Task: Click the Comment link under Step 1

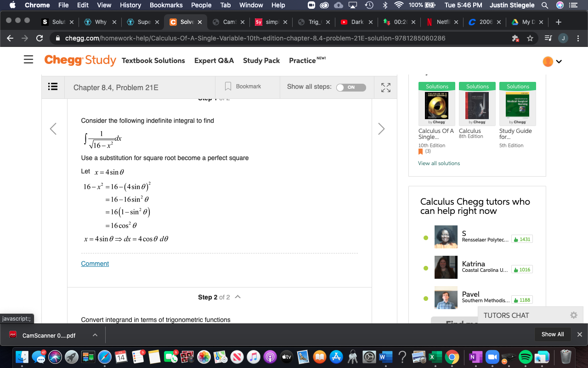Action: click(95, 263)
